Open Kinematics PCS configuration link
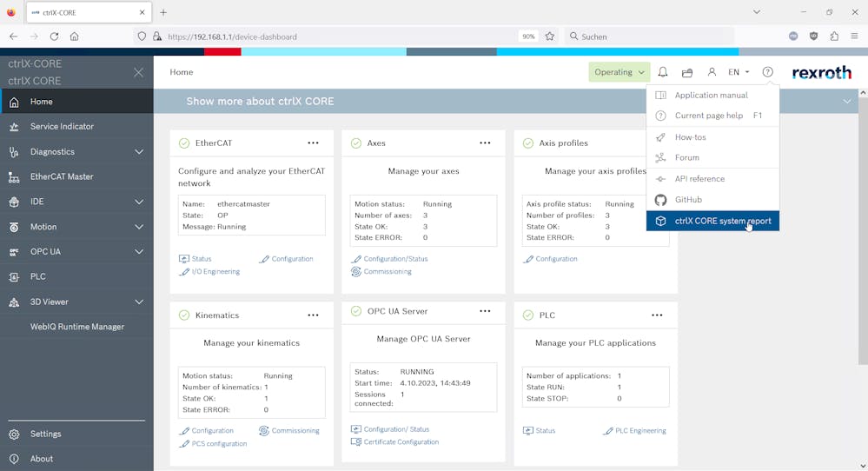The width and height of the screenshot is (868, 471). click(x=213, y=444)
